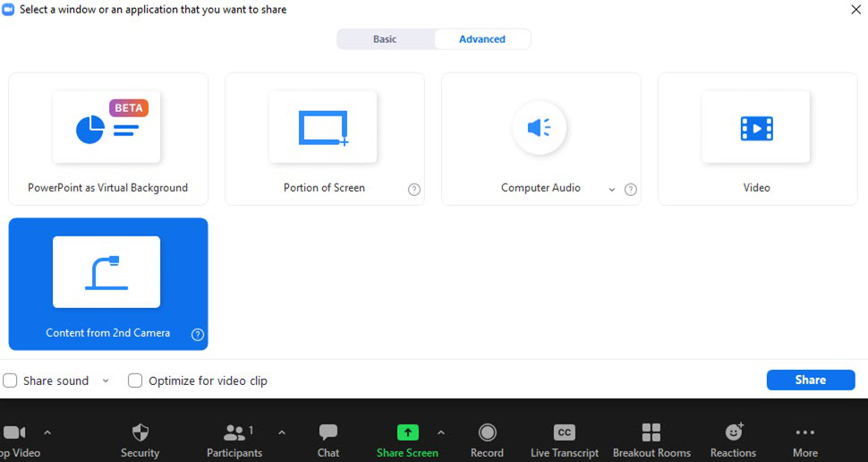Open the More options ellipsis
The image size is (868, 462).
804,432
